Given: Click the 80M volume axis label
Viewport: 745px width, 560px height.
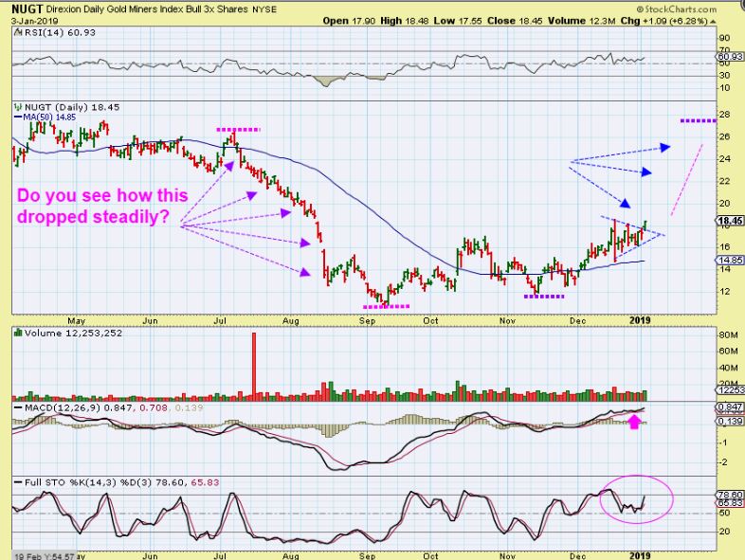Looking at the screenshot, I should coord(728,334).
